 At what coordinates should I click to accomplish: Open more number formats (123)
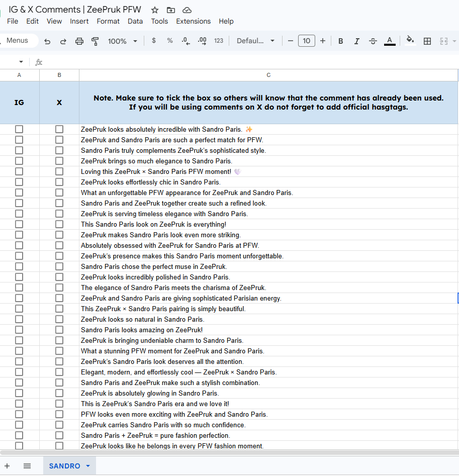coord(219,41)
